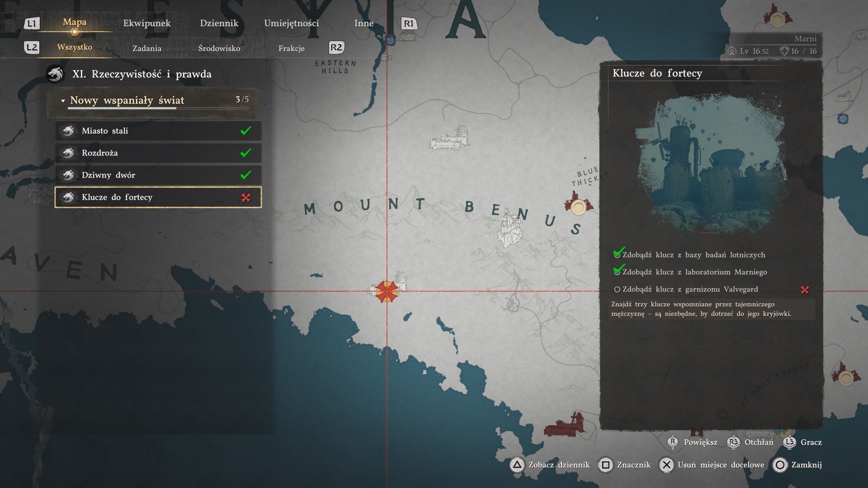Switch to the Ekwipunek tab

coord(147,23)
